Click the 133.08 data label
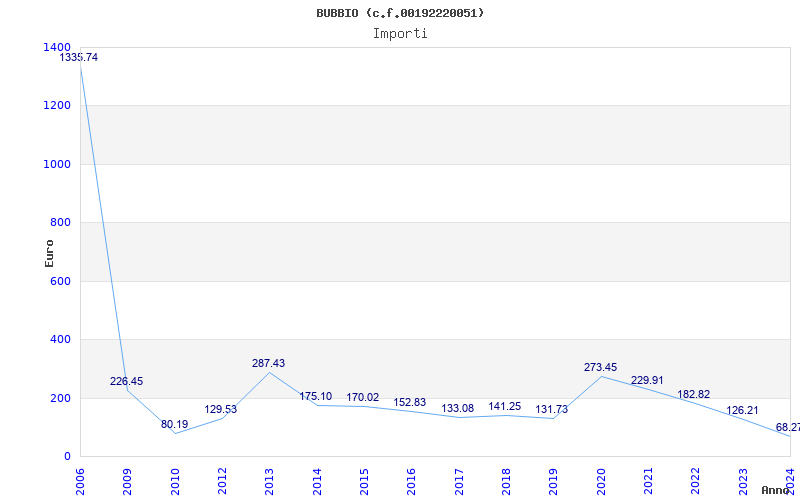 pyautogui.click(x=458, y=408)
